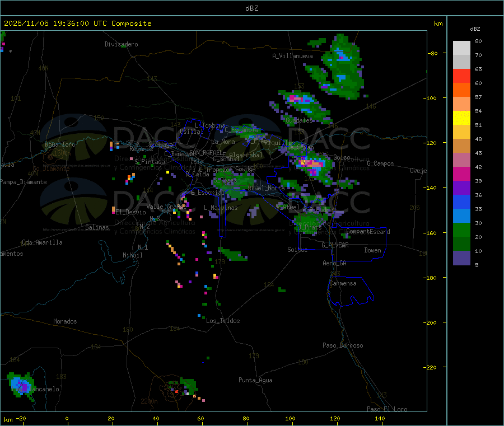Click the orange 57-60 dBZ swatch

click(461, 90)
